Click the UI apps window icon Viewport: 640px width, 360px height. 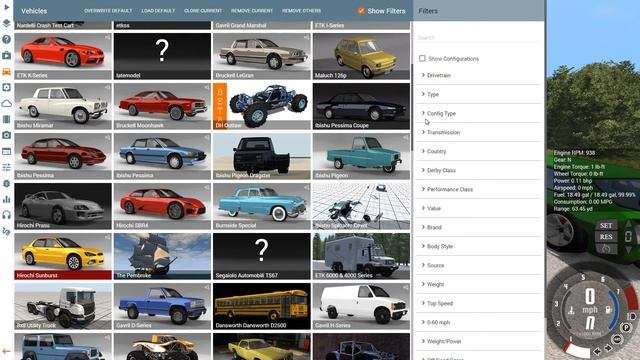tap(7, 151)
